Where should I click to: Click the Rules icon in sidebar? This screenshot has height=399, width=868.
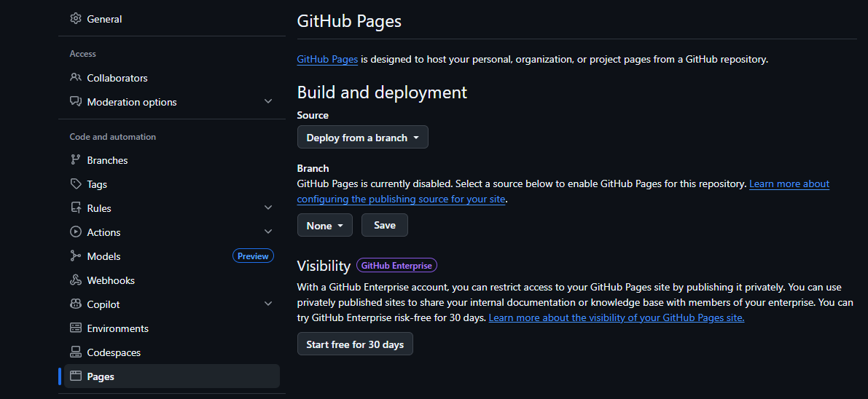click(75, 208)
